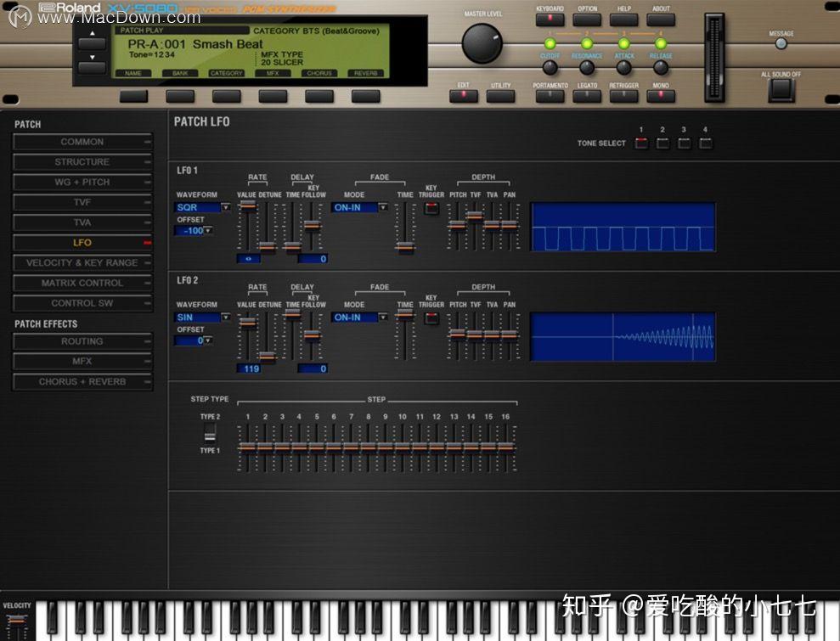Click the LFO 1 waveform display
Screen dimensions: 840x641
click(623, 227)
